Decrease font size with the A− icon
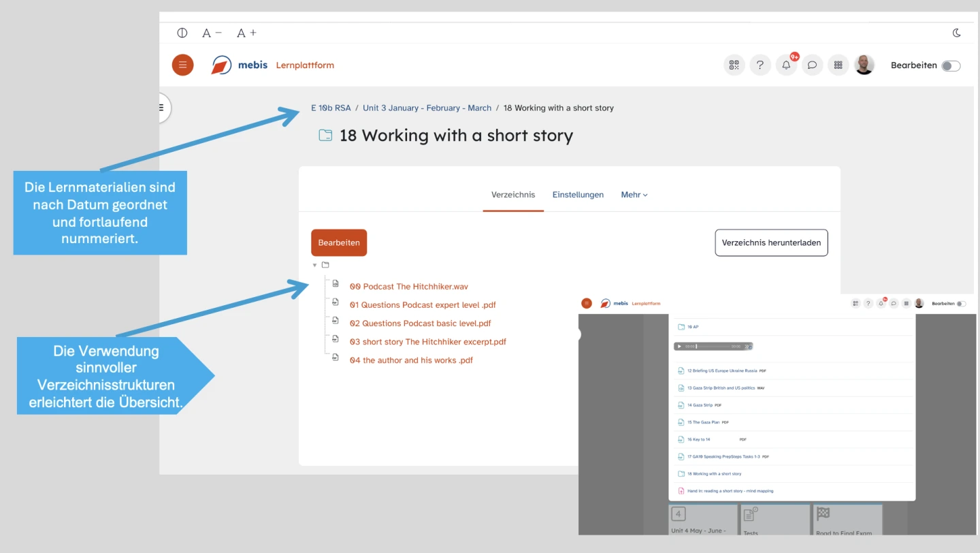 [212, 33]
